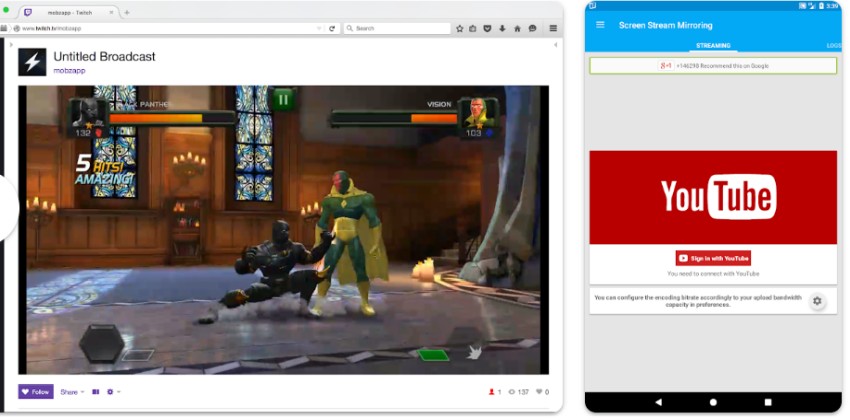Click the Black Panther health bar
The image size is (850, 420).
click(x=171, y=118)
